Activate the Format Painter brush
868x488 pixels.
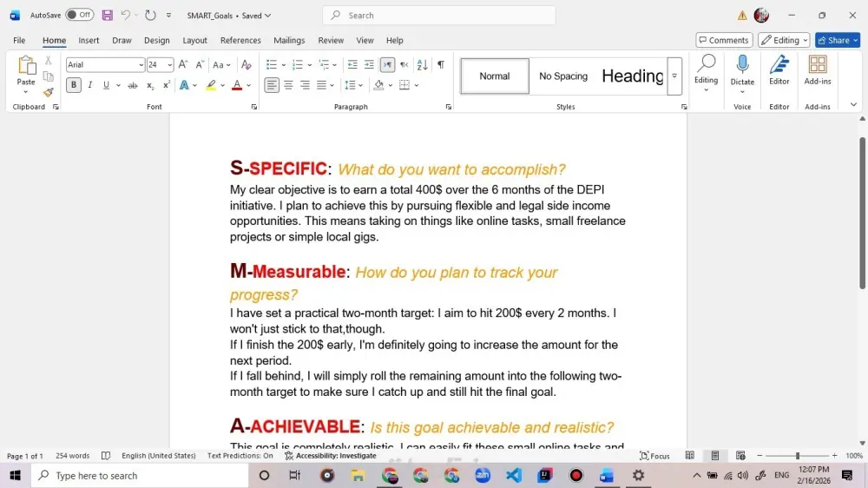(48, 92)
